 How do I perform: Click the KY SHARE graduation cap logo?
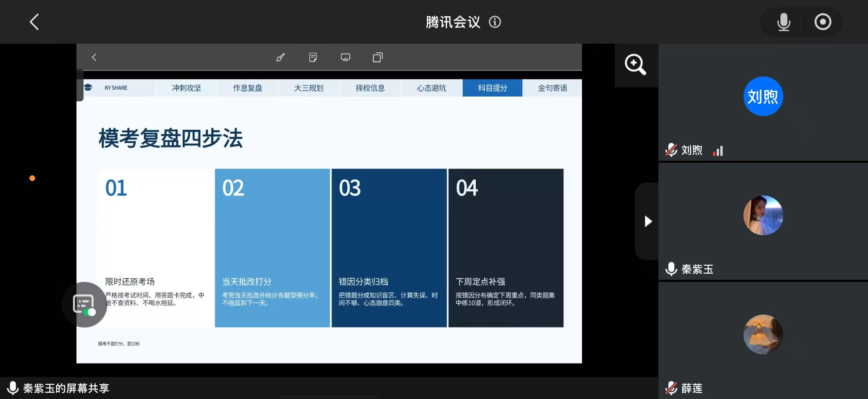point(88,88)
